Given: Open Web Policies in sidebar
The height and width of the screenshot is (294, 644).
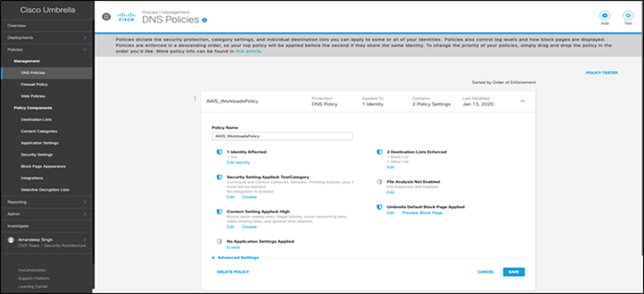Looking at the screenshot, I should (33, 97).
